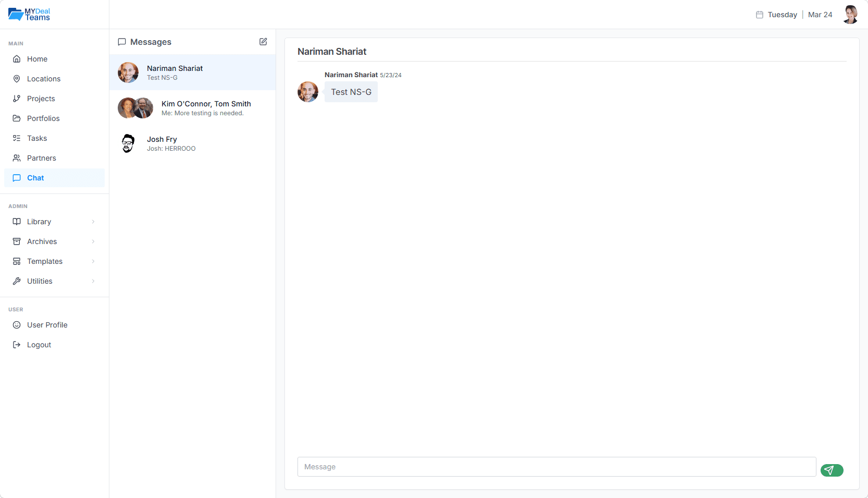This screenshot has width=868, height=498.
Task: Click Logout to sign out
Action: 54,345
